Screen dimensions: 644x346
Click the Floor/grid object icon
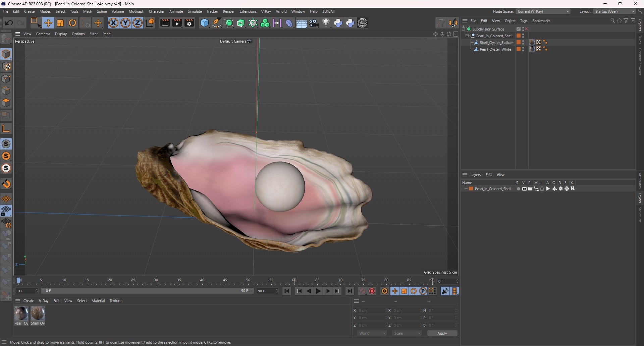click(x=302, y=23)
